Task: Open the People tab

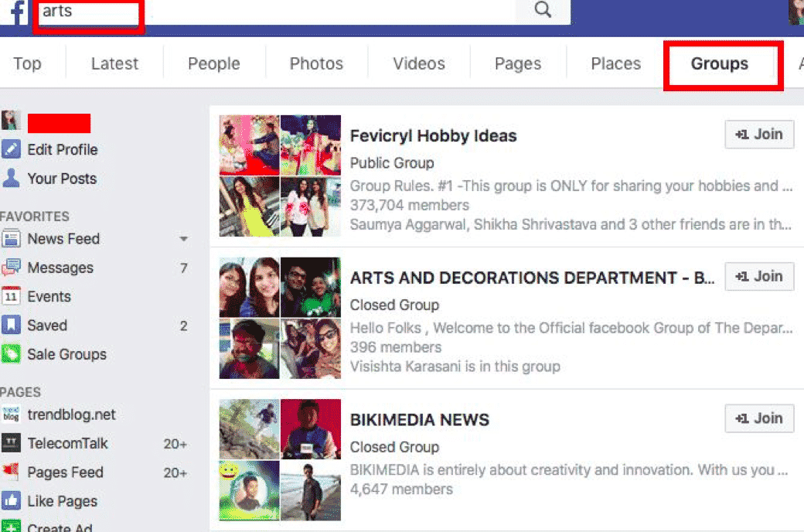Action: pos(214,63)
